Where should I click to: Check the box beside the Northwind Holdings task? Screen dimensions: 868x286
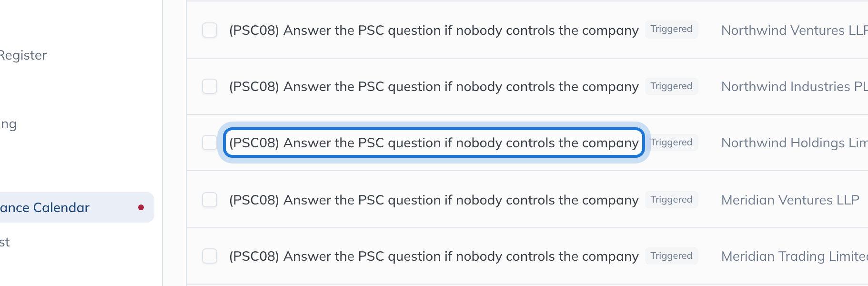click(x=210, y=143)
